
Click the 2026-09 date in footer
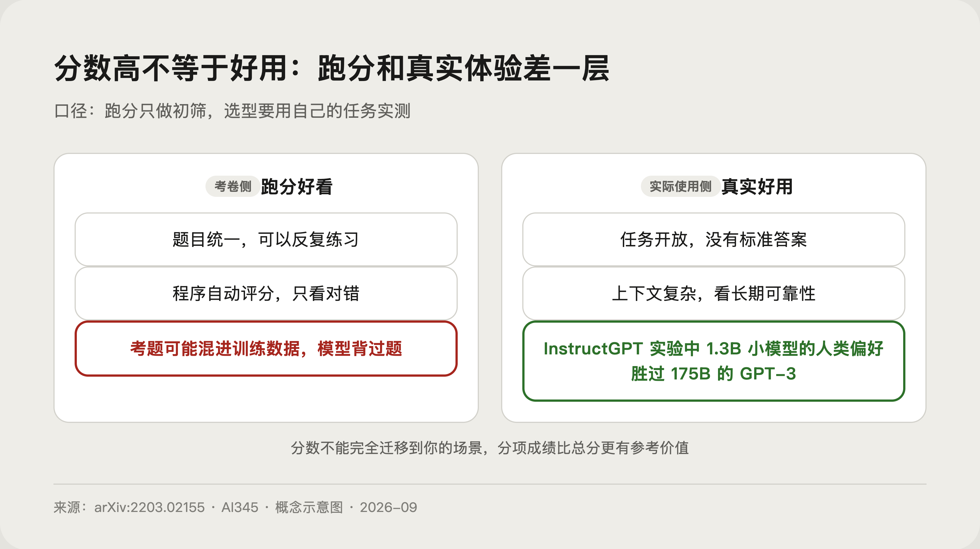click(388, 507)
